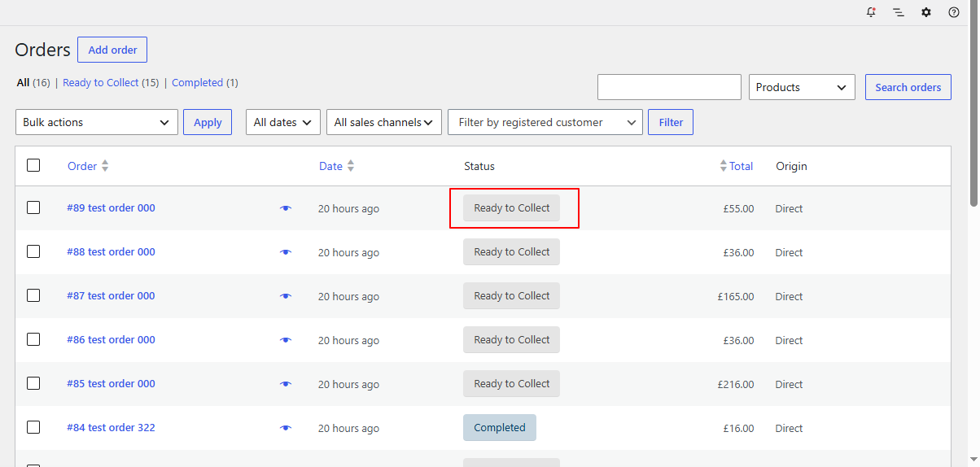Open order #87 test order 000
980x467 pixels.
[x=111, y=296]
